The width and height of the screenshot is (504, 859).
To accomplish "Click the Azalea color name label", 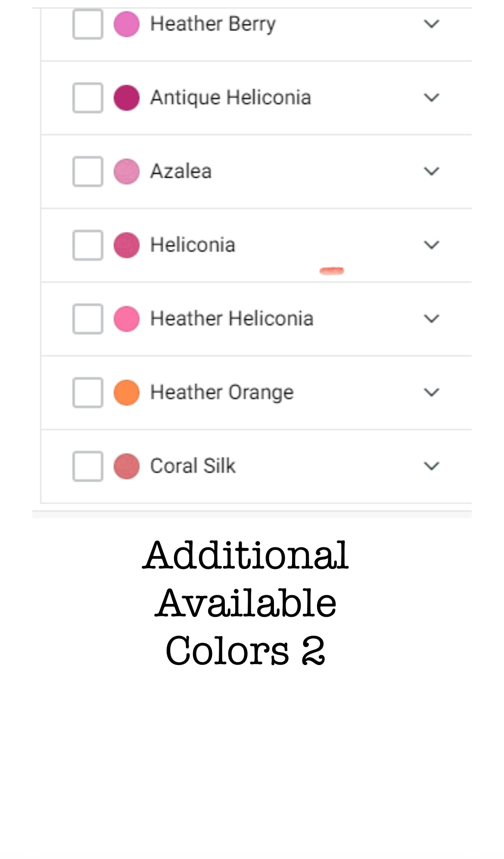I will tap(181, 171).
